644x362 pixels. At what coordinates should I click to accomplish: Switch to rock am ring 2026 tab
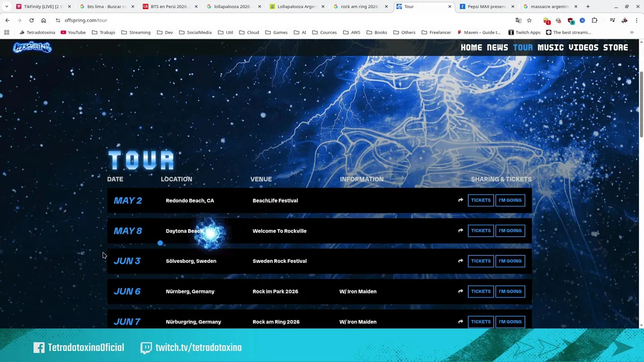[x=359, y=7]
